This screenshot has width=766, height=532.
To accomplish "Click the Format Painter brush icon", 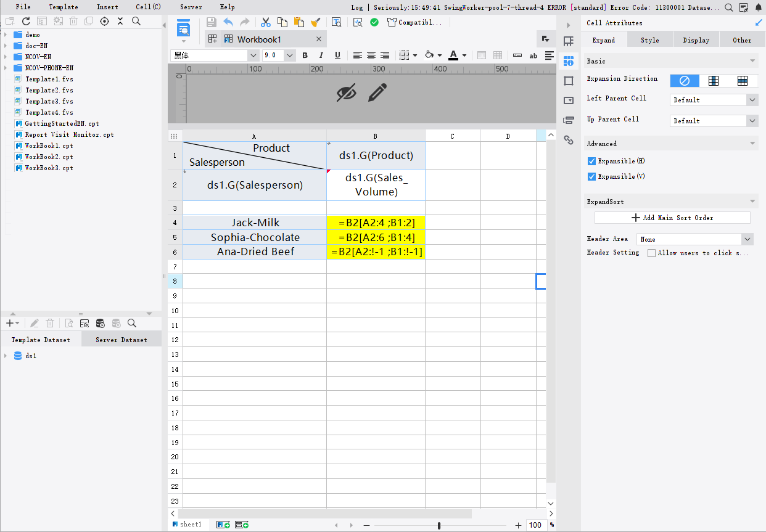I will point(316,22).
